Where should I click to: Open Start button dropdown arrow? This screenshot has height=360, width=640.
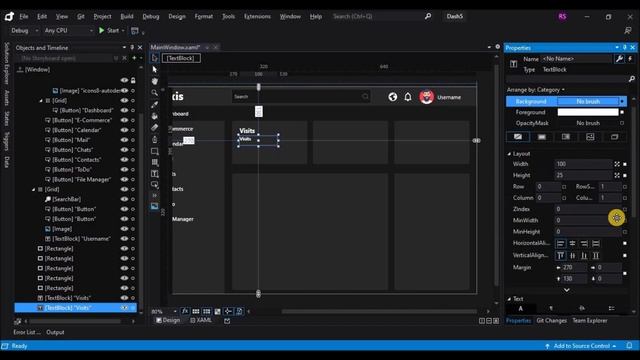coord(123,31)
